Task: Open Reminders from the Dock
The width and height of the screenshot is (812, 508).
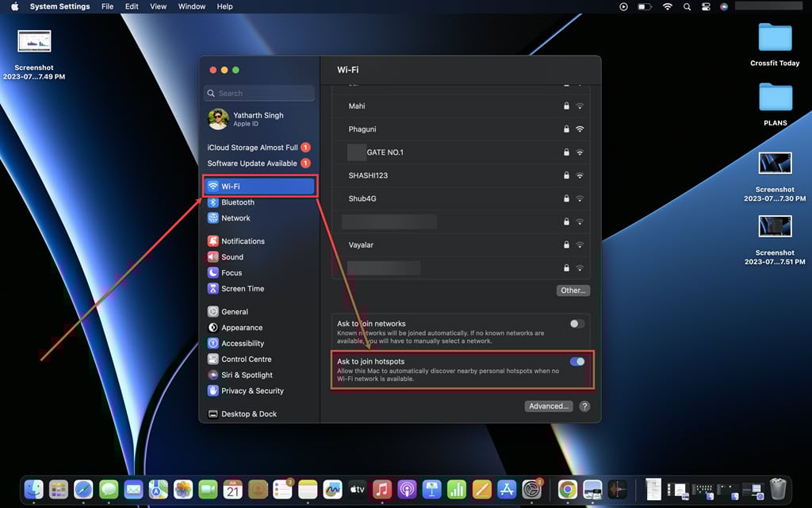Action: point(283,489)
